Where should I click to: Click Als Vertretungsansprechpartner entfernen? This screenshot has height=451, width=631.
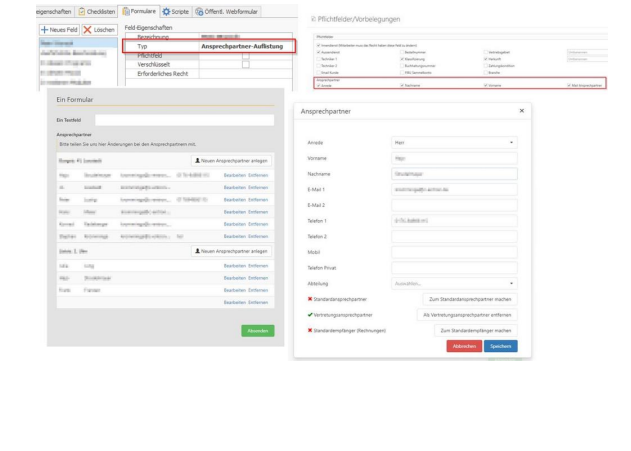coord(464,314)
